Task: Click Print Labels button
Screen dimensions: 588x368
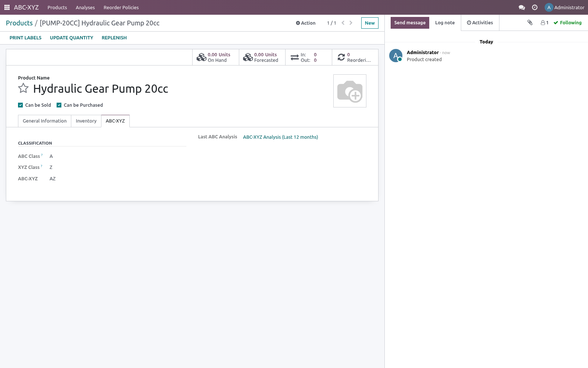Action: point(25,38)
